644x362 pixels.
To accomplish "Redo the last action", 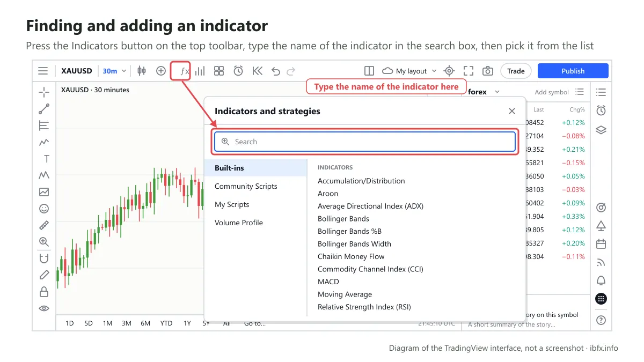I will [291, 71].
